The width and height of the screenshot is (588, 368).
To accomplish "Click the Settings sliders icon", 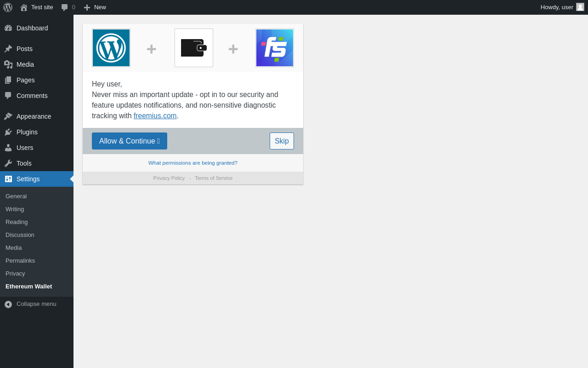I will coord(8,179).
